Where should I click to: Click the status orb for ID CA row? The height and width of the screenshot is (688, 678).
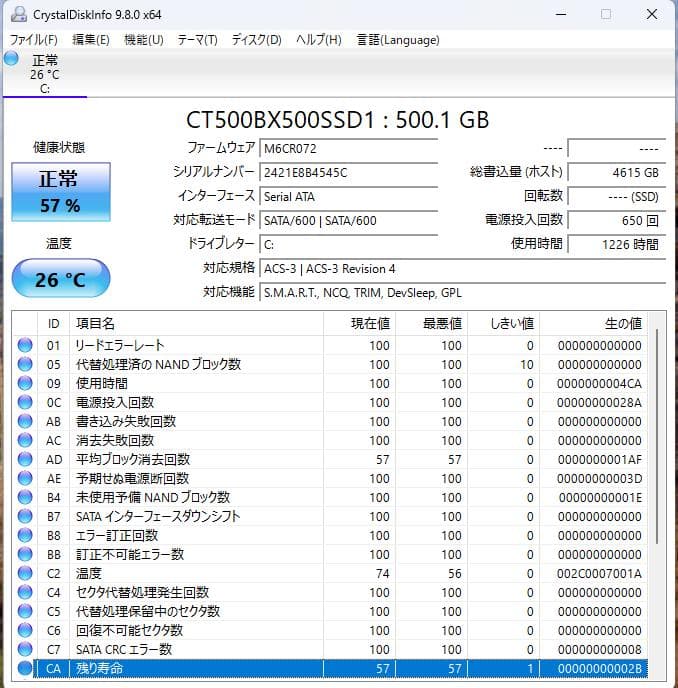pyautogui.click(x=25, y=668)
